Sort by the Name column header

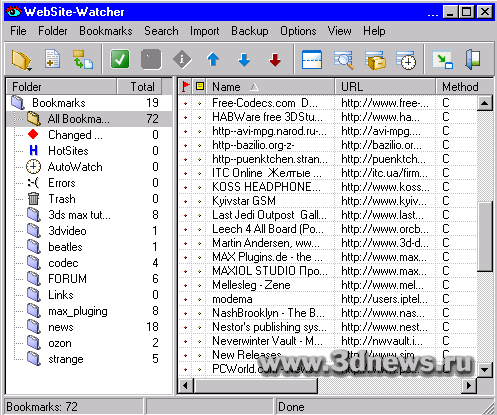[270, 87]
